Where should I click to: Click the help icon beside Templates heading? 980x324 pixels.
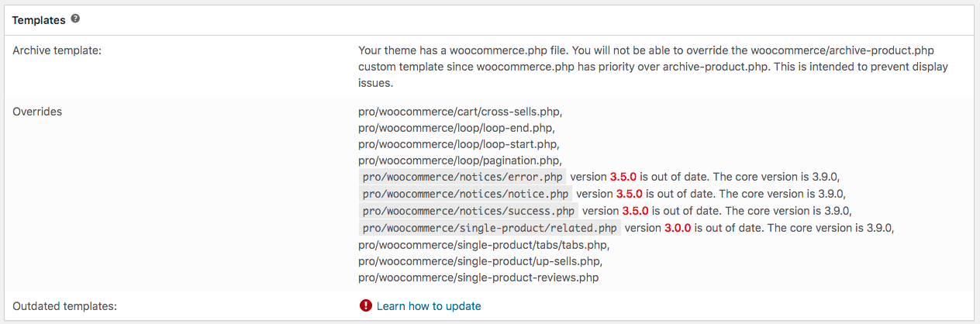click(75, 19)
